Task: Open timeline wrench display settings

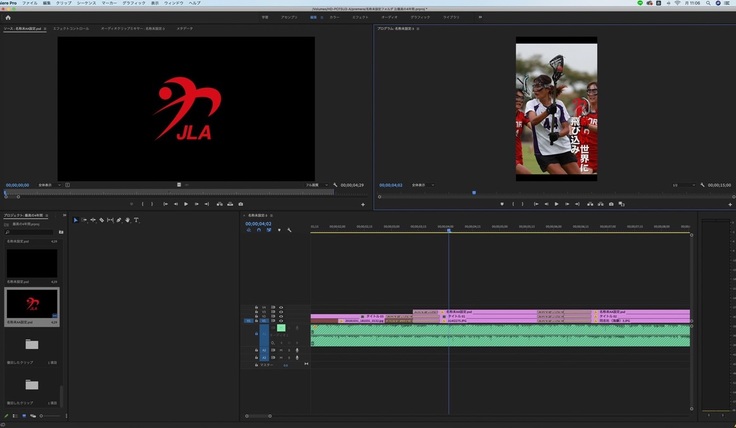Action: tap(289, 230)
